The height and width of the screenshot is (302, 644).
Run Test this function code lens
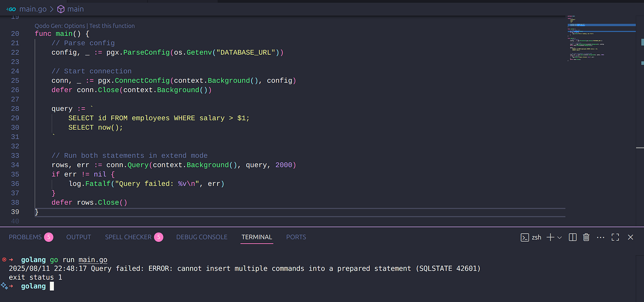(x=112, y=26)
